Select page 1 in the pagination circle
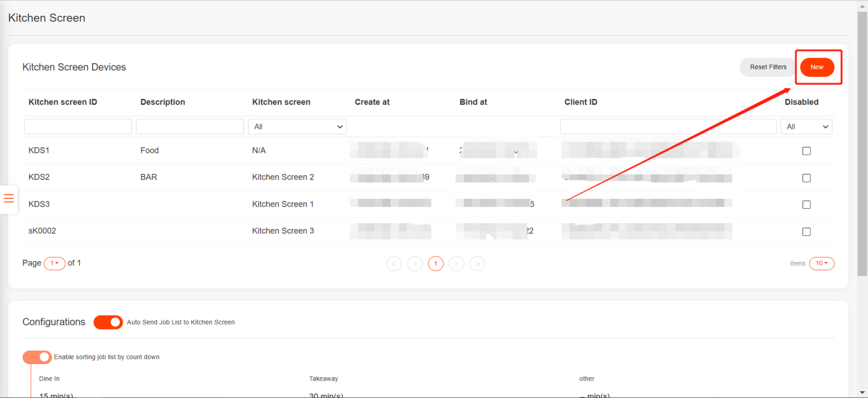The image size is (868, 398). pyautogui.click(x=436, y=263)
